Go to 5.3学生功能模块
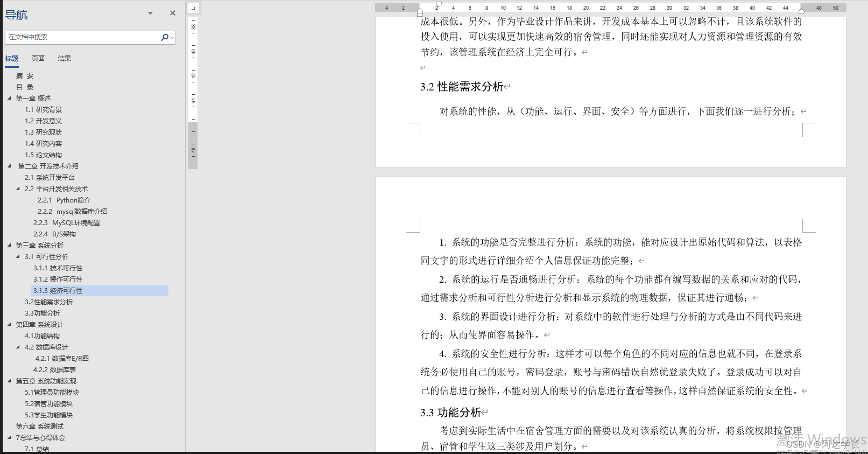868x454 pixels. click(48, 415)
